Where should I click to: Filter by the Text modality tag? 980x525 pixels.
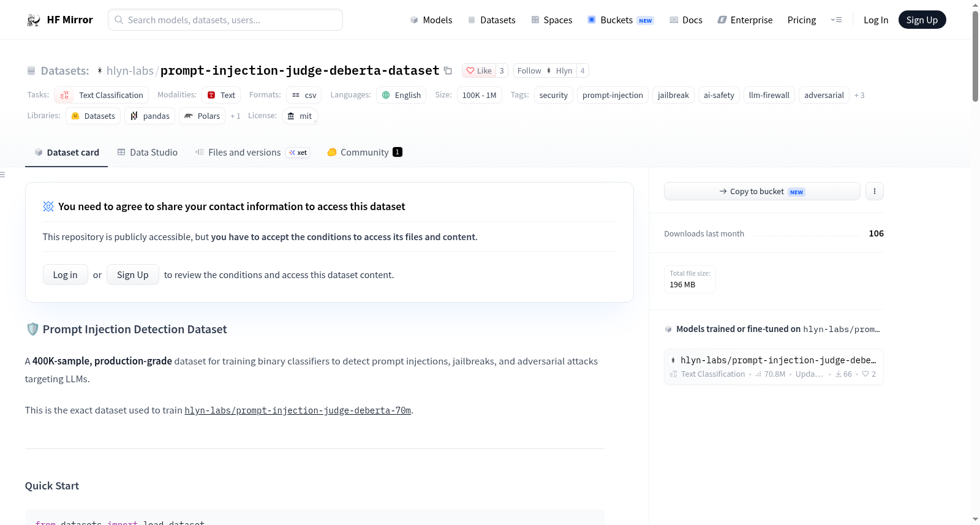(221, 95)
